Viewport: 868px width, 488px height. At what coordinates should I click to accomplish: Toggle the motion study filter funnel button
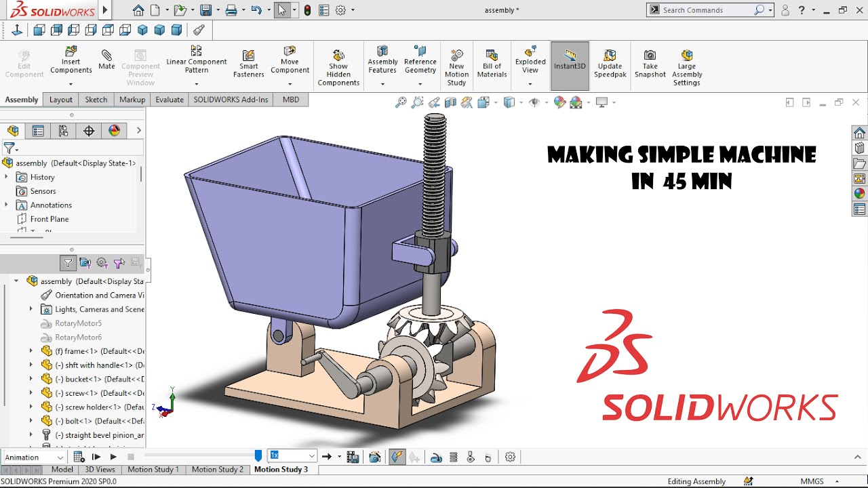coord(68,263)
